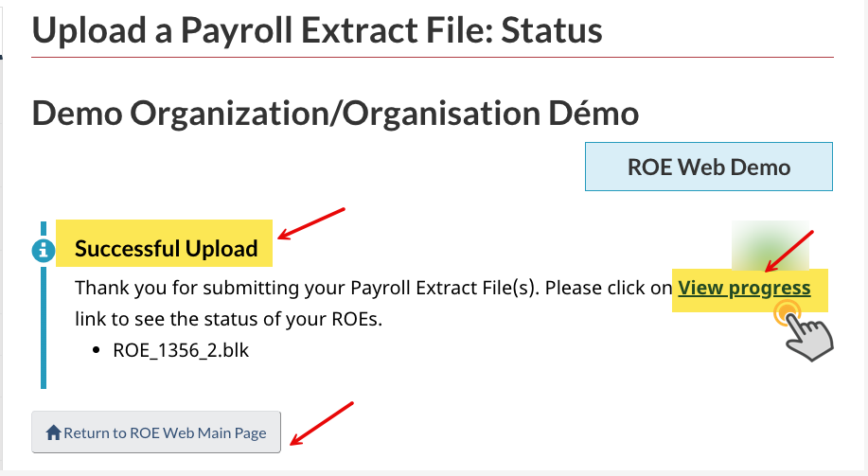
Task: Click the red line under the page title
Action: click(433, 57)
